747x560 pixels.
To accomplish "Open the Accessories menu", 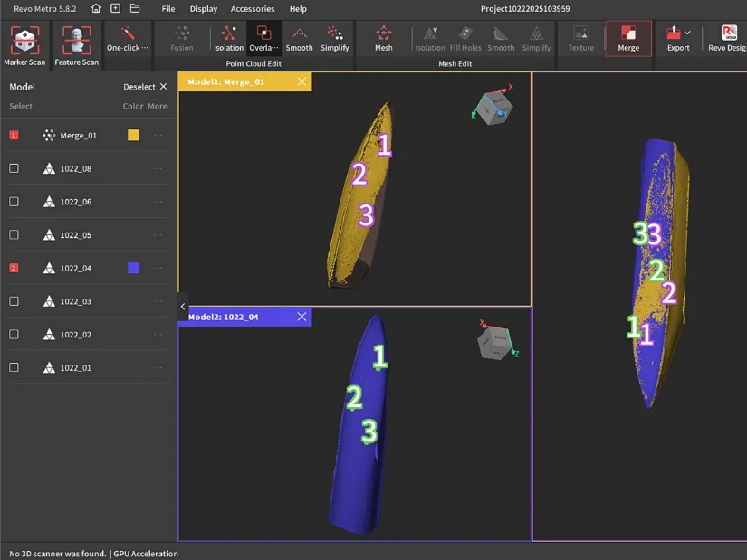I will coord(253,8).
